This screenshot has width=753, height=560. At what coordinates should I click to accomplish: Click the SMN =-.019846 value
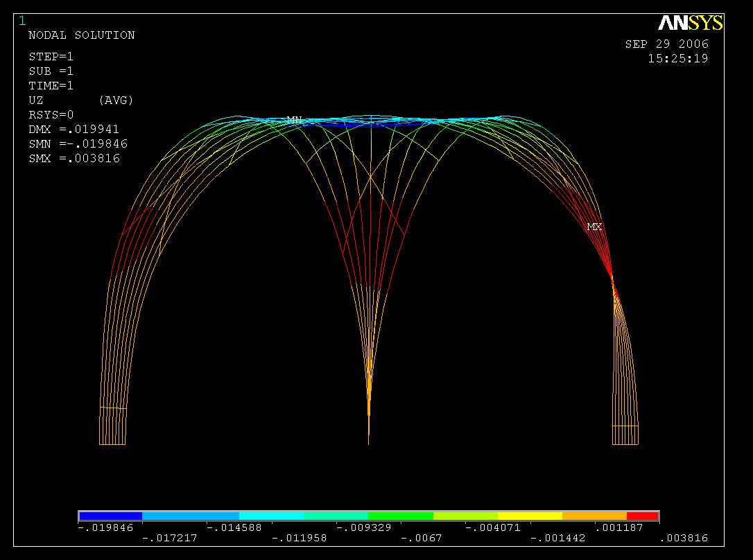[x=78, y=143]
